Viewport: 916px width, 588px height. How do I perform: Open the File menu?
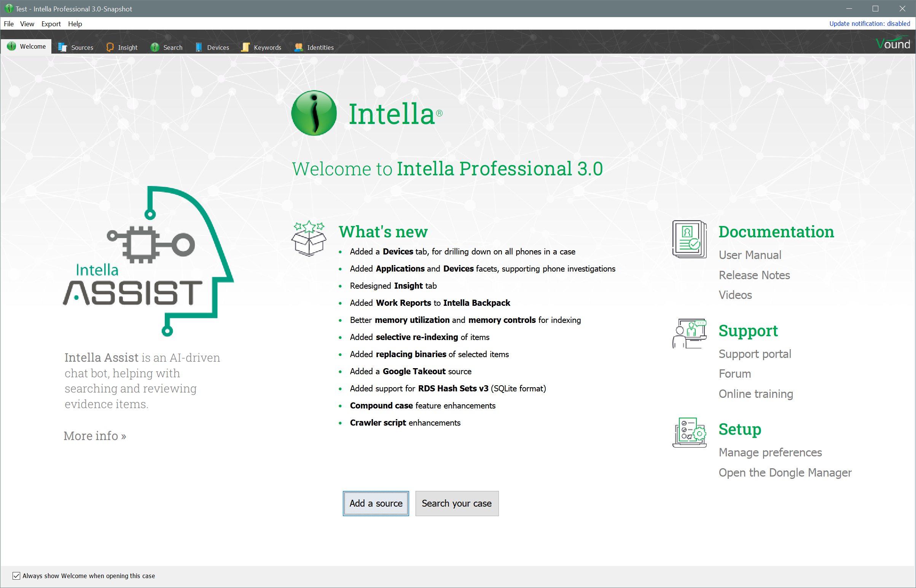(8, 24)
